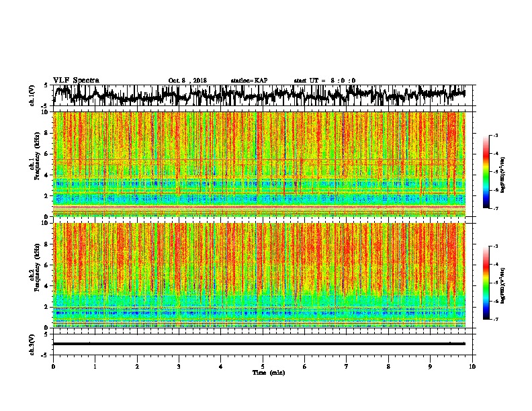Click the station=KAP header label
The image size is (532, 411).
249,81
